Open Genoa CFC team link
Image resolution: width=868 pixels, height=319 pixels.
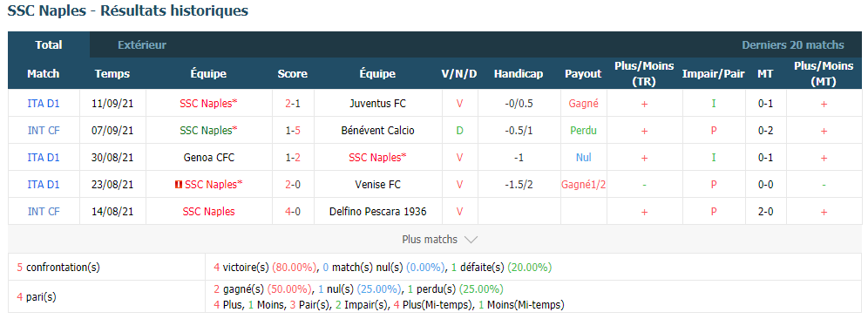(208, 157)
